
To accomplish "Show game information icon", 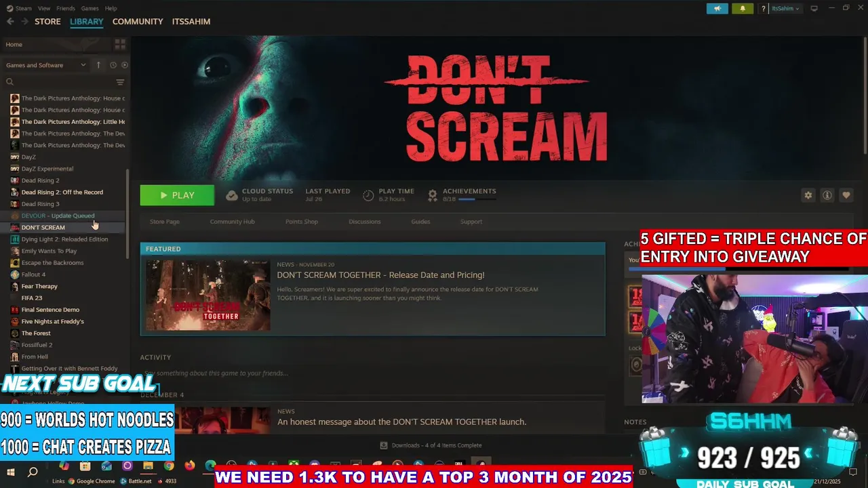I will coord(827,195).
